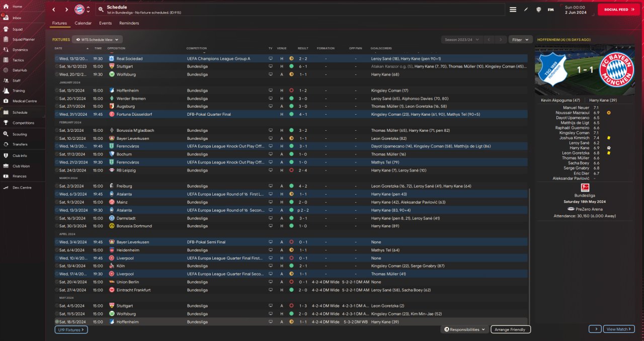Click the U19 Fixtures button
Viewport: 644px width, 341px height.
71,329
